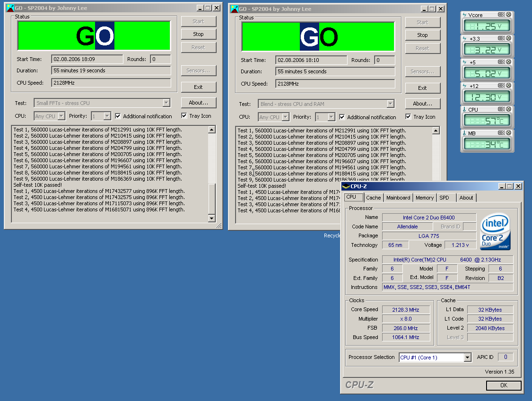Uncheck Additional notification in right SP2004 window
The height and width of the screenshot is (401, 532).
click(342, 117)
